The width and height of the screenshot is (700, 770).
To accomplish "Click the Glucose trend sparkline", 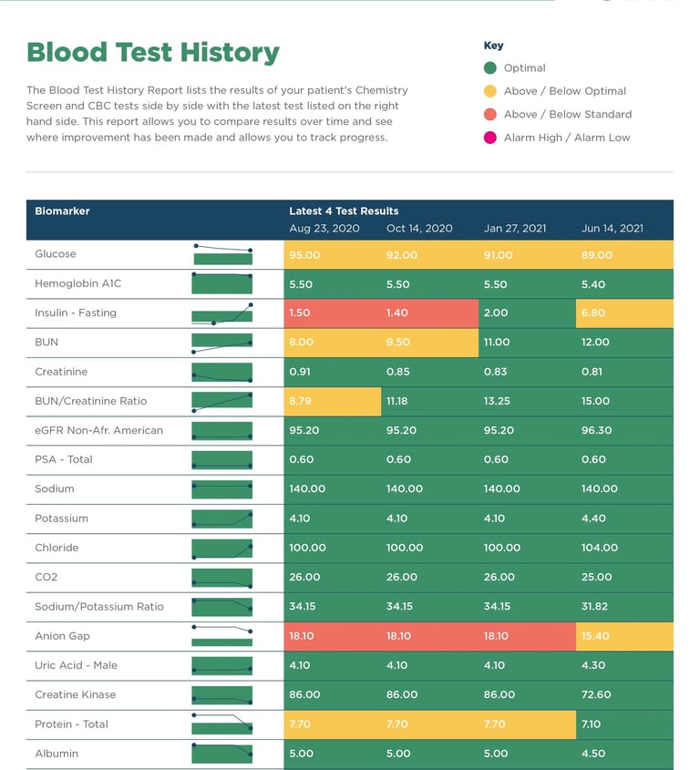I will click(222, 254).
